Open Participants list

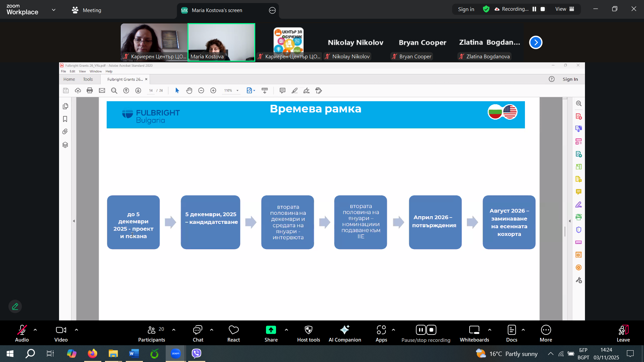click(152, 334)
